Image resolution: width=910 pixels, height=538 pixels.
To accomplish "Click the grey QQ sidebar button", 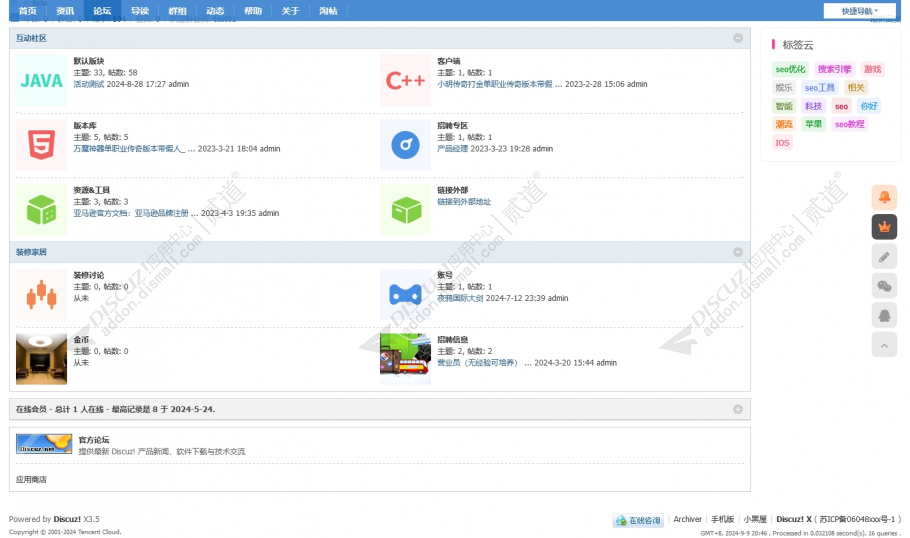I will click(x=884, y=316).
